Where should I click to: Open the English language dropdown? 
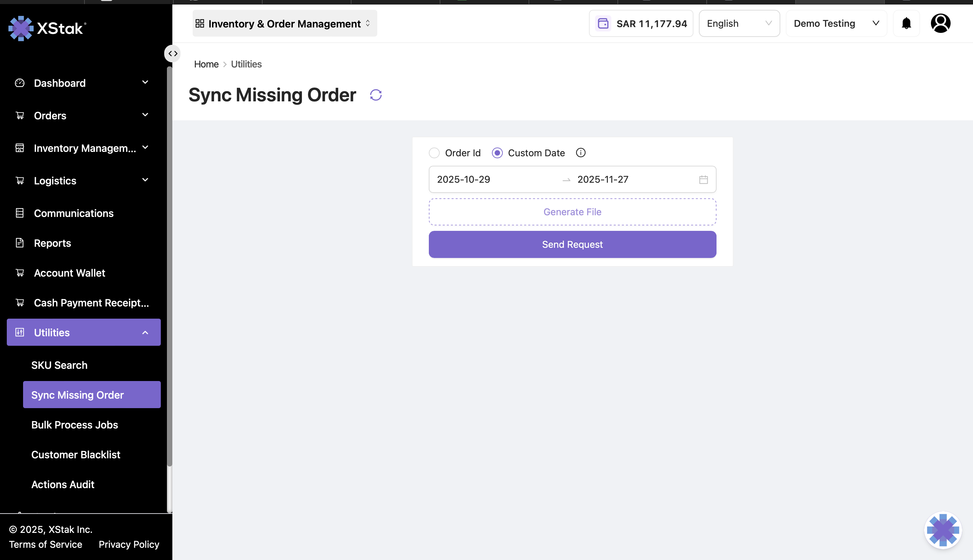[x=739, y=23]
